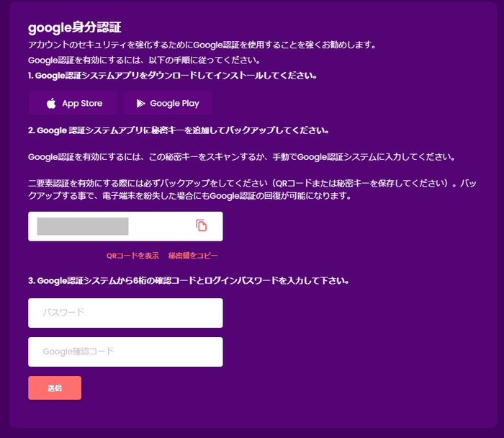Click the copy icon in secret key field

[x=202, y=226]
